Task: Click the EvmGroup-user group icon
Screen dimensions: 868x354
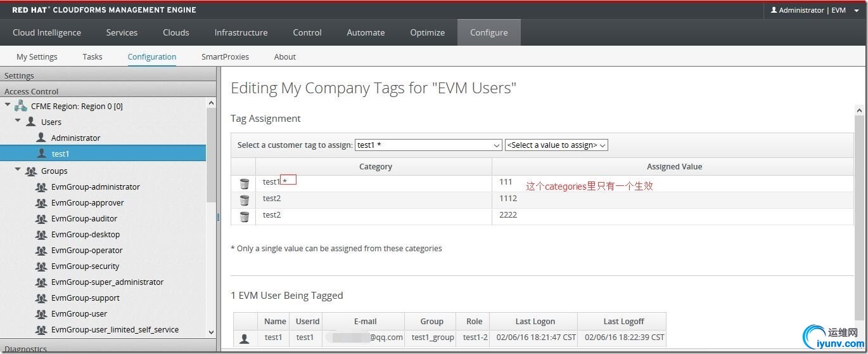Action: [41, 314]
